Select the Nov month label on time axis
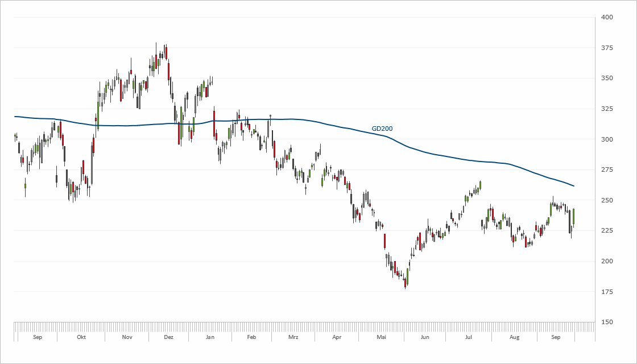 (x=127, y=337)
